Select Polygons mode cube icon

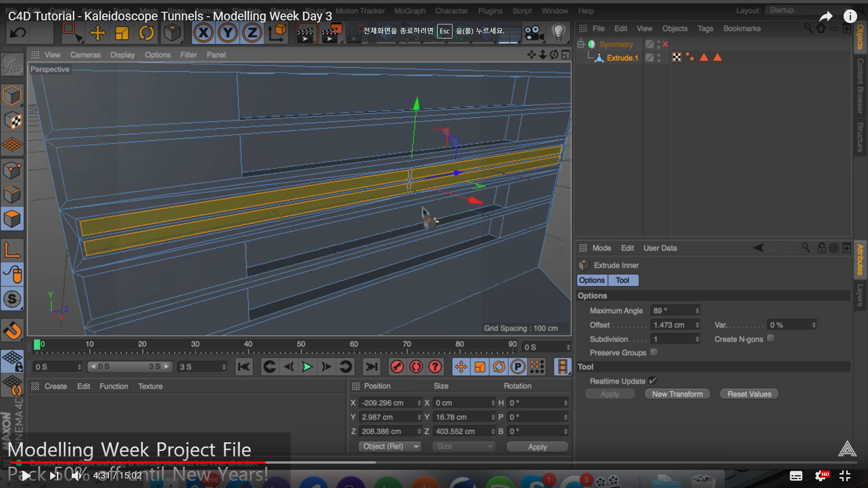[x=12, y=219]
